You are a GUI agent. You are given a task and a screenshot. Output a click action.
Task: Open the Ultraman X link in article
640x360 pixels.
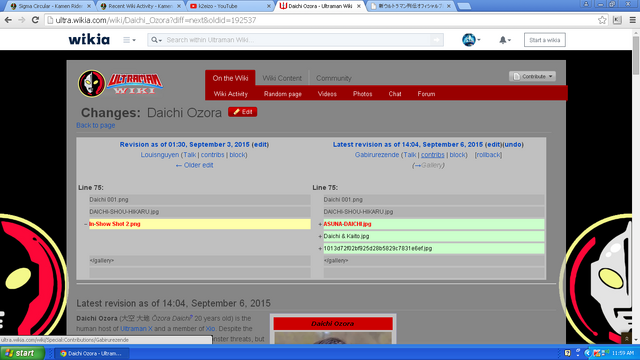coord(136,329)
